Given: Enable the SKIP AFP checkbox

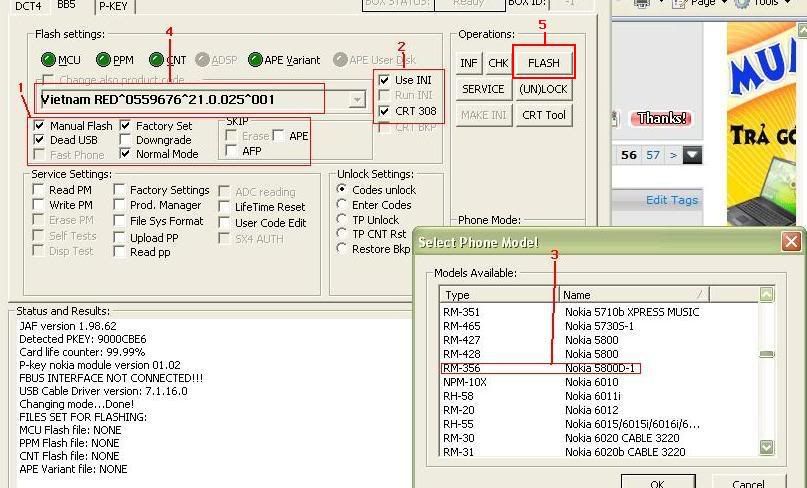Looking at the screenshot, I should point(232,151).
